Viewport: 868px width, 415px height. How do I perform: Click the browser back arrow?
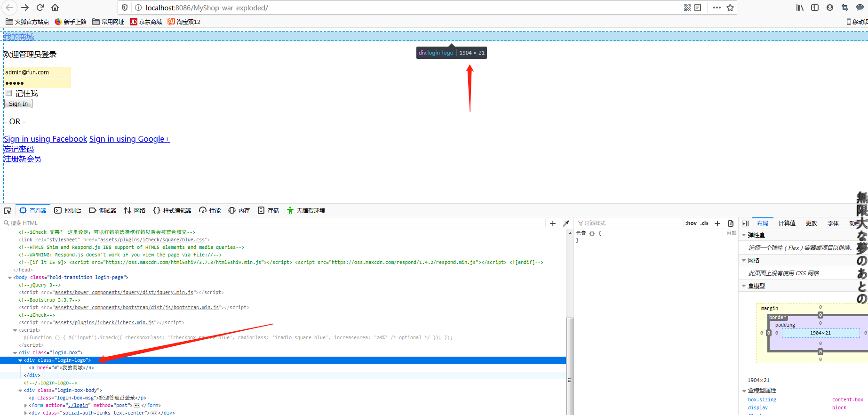click(x=9, y=8)
